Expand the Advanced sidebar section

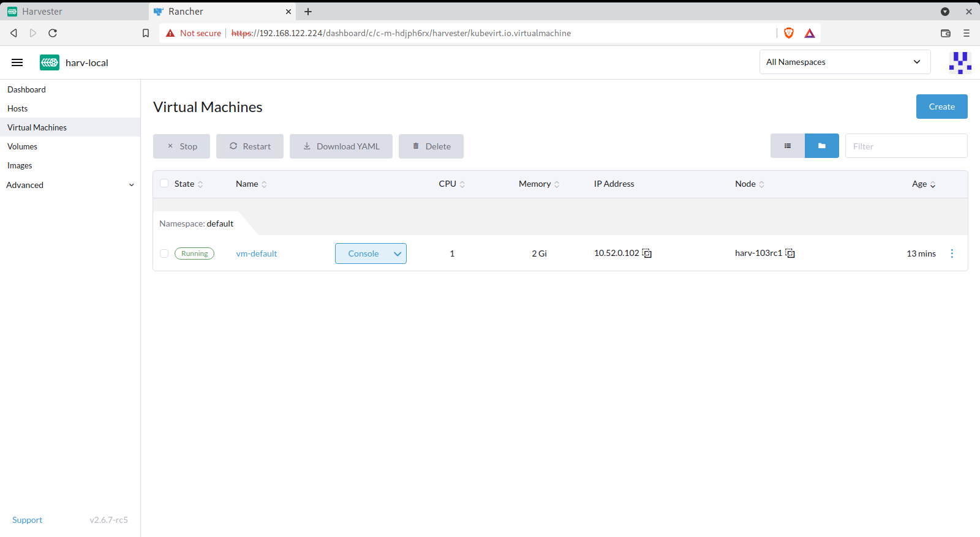tap(70, 185)
